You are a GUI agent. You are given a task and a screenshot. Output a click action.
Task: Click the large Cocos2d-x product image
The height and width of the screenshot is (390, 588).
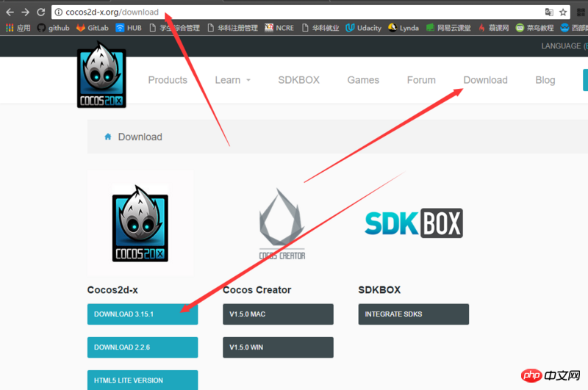point(140,223)
